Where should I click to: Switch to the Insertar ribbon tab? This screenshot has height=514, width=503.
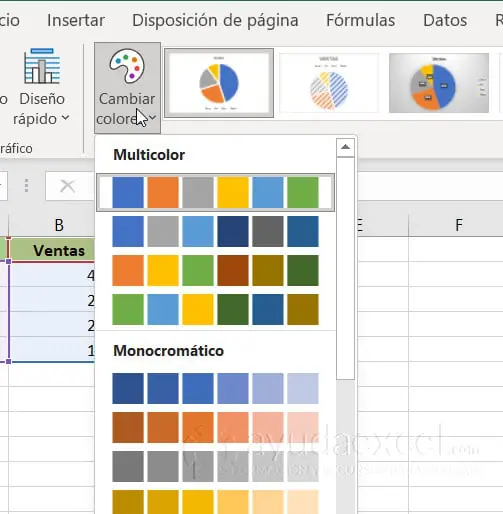click(x=76, y=20)
